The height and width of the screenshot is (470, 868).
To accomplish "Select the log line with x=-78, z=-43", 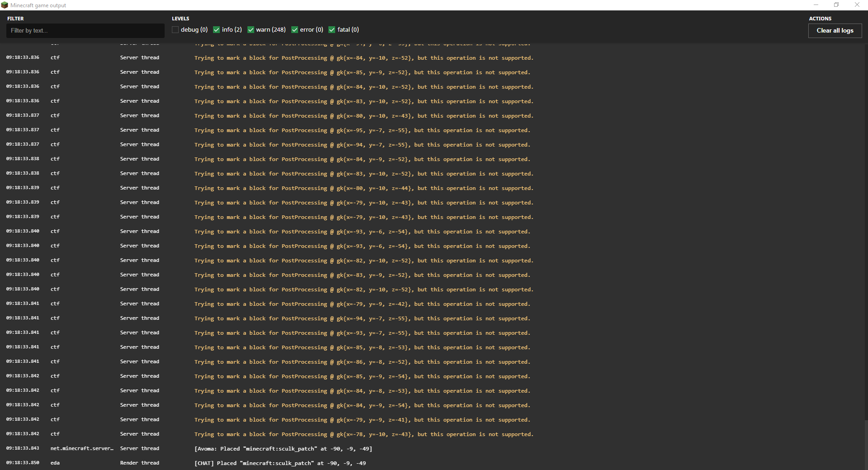I will point(364,434).
